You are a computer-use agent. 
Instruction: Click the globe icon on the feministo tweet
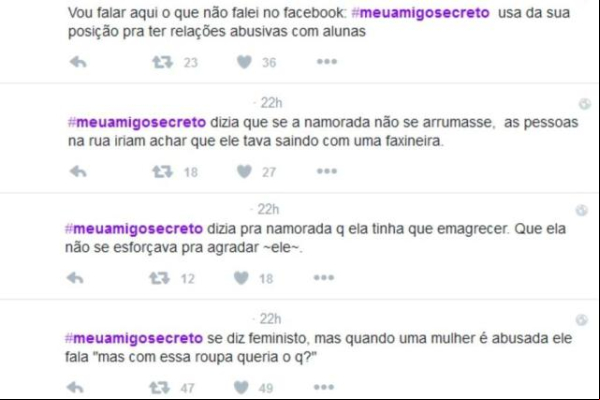pyautogui.click(x=582, y=320)
